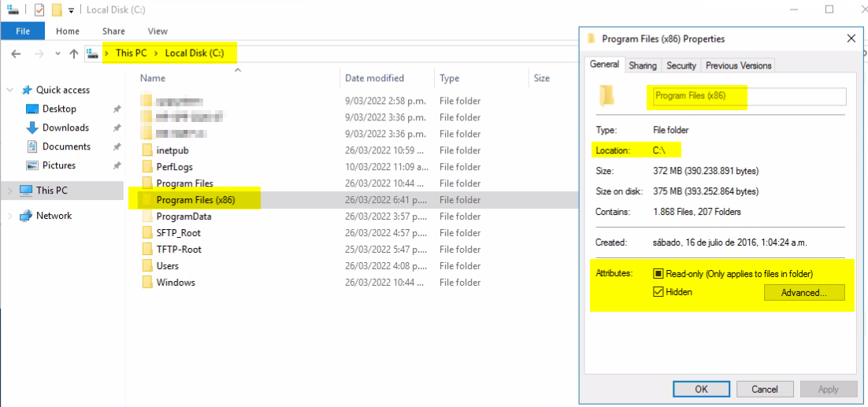Open the Downloads quick access folder
868x407 pixels.
click(65, 128)
